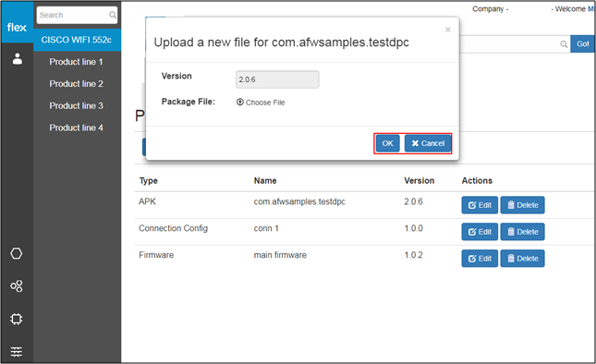Click the top-right search magnifier icon

click(564, 44)
